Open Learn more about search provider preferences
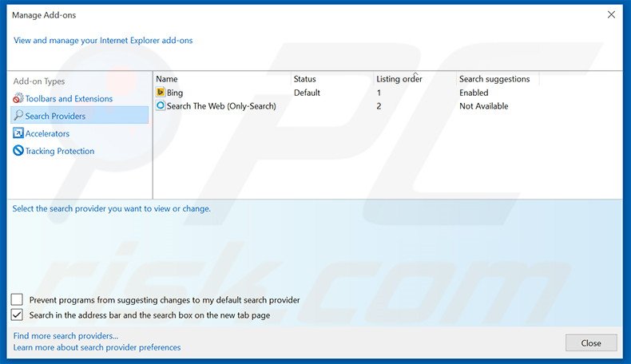 coord(97,347)
